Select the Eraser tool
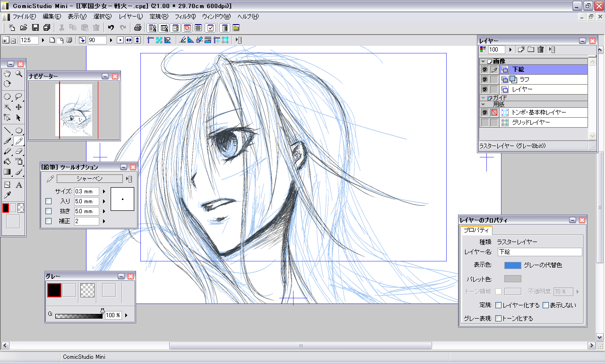The image size is (605, 364). tap(19, 152)
